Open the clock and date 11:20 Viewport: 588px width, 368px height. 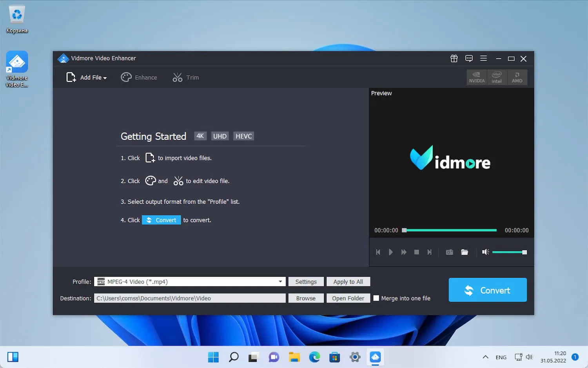(x=553, y=357)
